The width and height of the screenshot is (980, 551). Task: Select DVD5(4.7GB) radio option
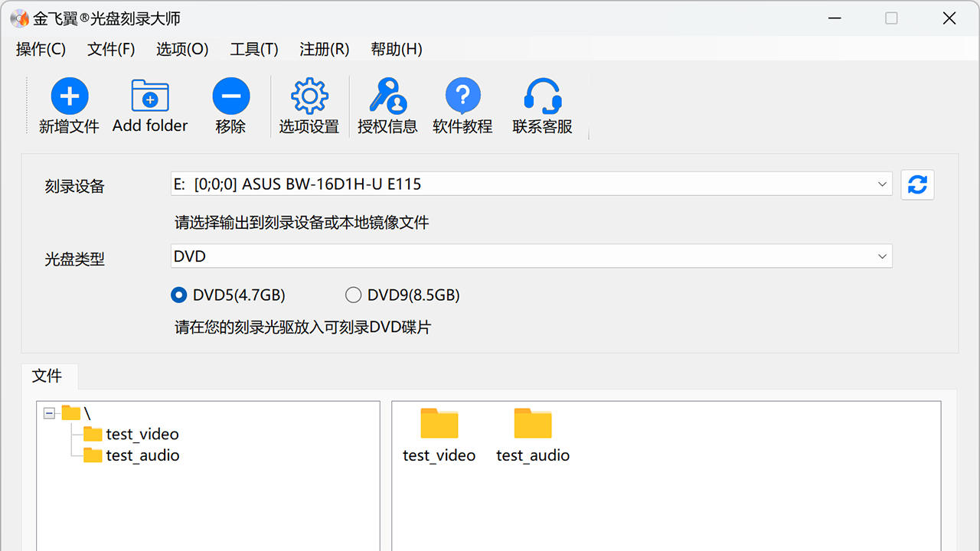coord(179,295)
